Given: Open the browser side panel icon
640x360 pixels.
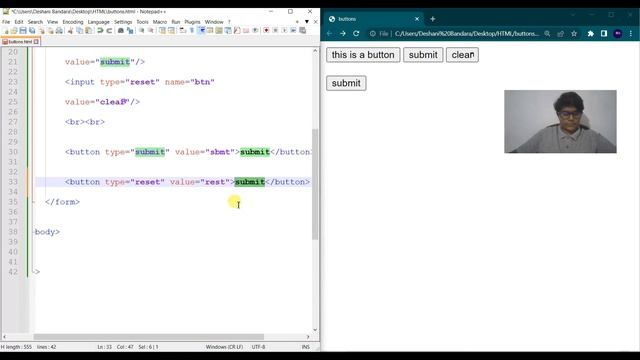Looking at the screenshot, I should 604,33.
